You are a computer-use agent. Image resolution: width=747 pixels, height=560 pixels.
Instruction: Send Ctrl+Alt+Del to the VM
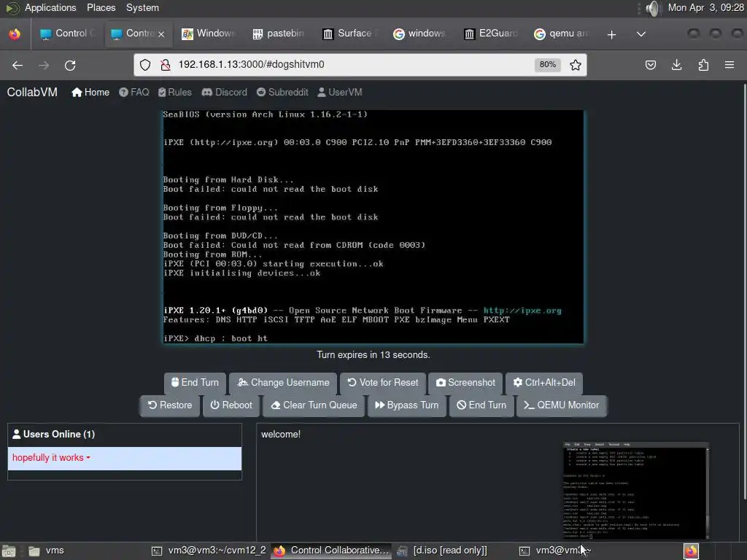(x=544, y=383)
